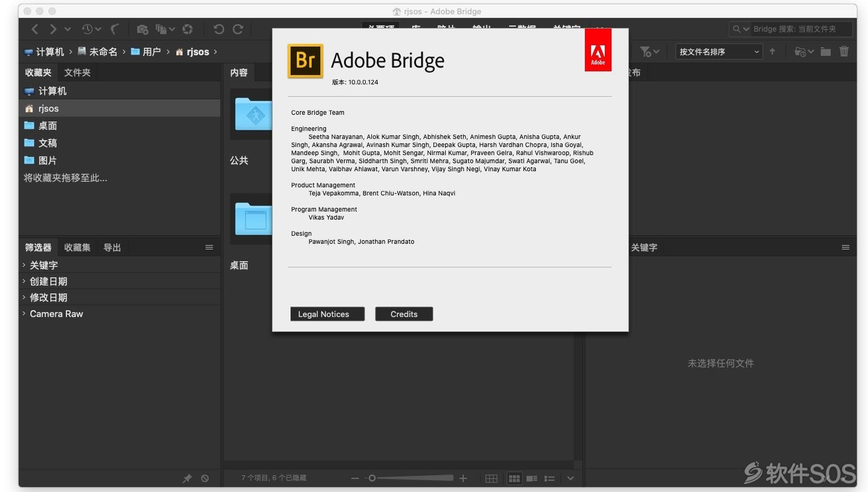Rotate 90° clockwise icon
868x492 pixels.
pos(238,29)
